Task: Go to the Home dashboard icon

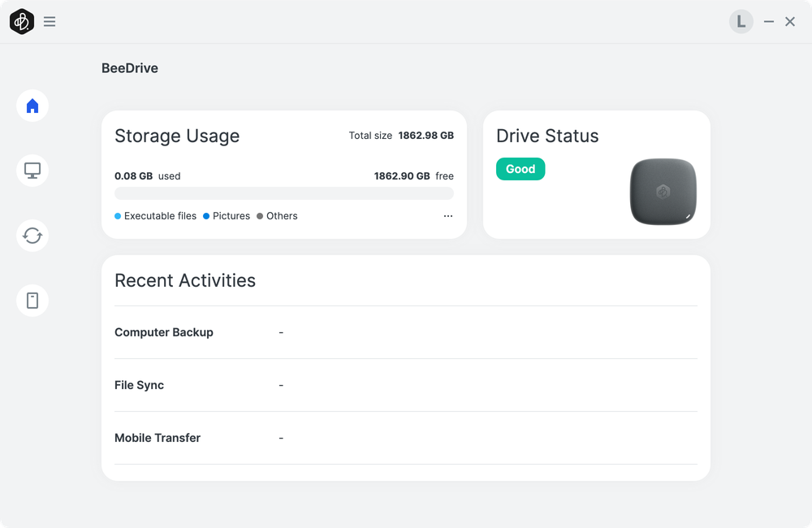Action: click(32, 106)
